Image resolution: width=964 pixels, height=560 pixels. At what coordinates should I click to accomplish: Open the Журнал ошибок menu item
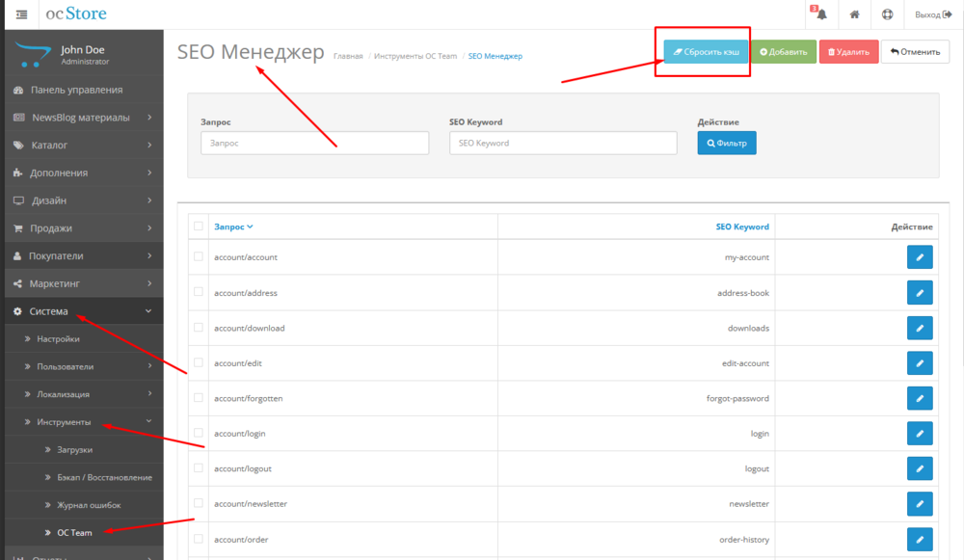(x=89, y=505)
